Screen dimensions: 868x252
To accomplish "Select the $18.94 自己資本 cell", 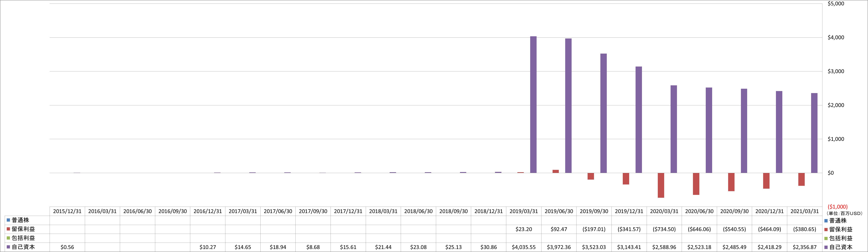I will (x=278, y=247).
